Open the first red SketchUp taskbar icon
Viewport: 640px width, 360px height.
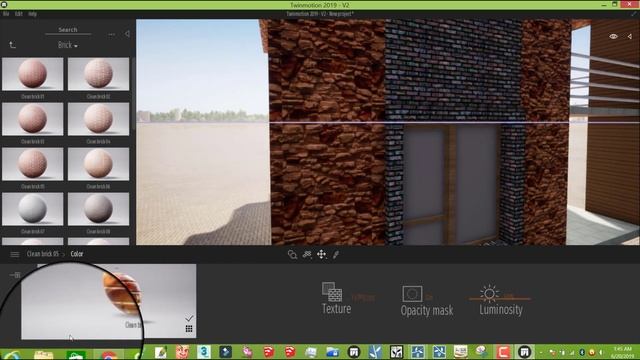click(x=268, y=351)
